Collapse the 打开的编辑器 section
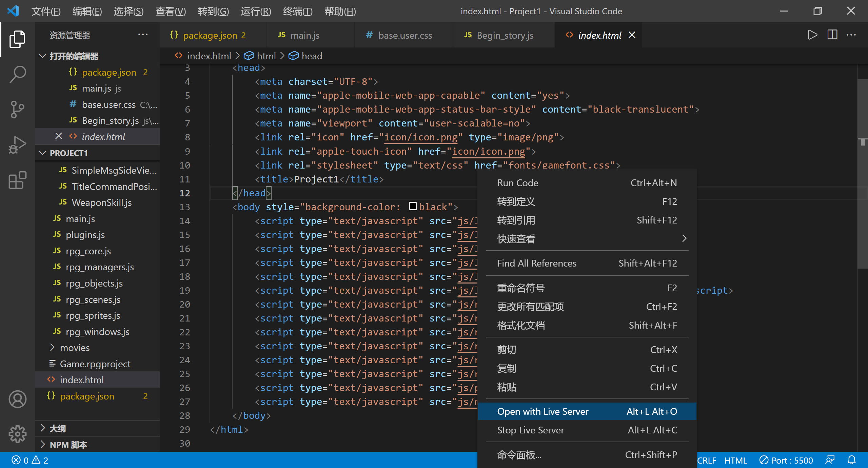868x468 pixels. pyautogui.click(x=97, y=56)
